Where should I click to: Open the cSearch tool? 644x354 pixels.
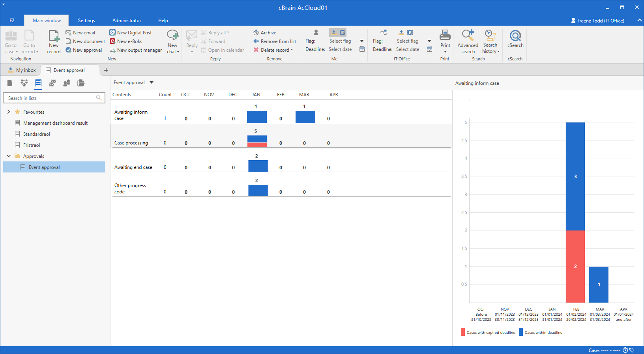[x=515, y=39]
